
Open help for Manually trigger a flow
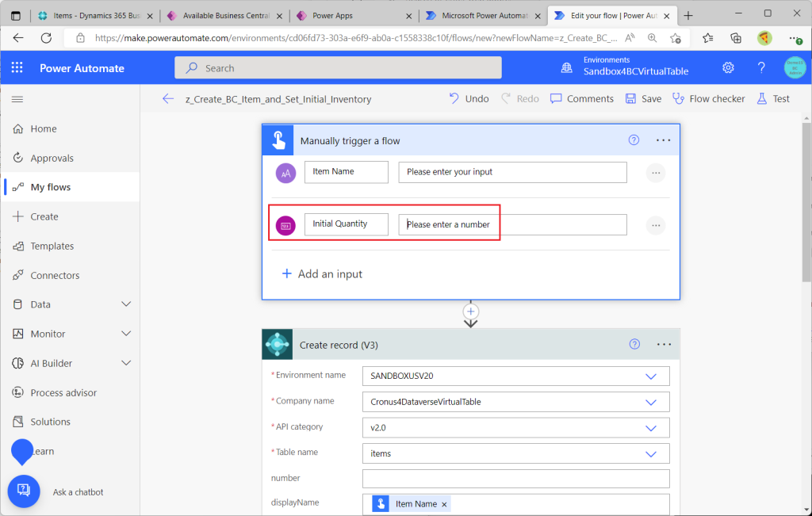634,140
